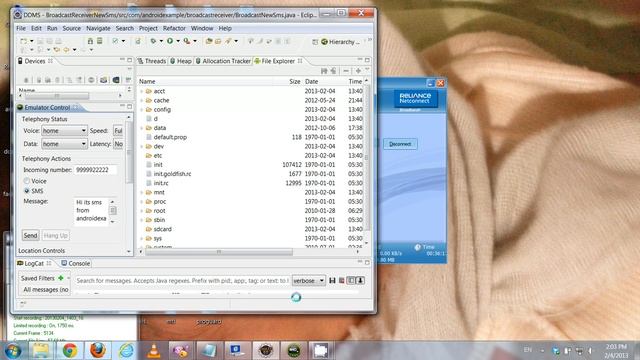Select the init.goldfish.rc file

[251, 174]
